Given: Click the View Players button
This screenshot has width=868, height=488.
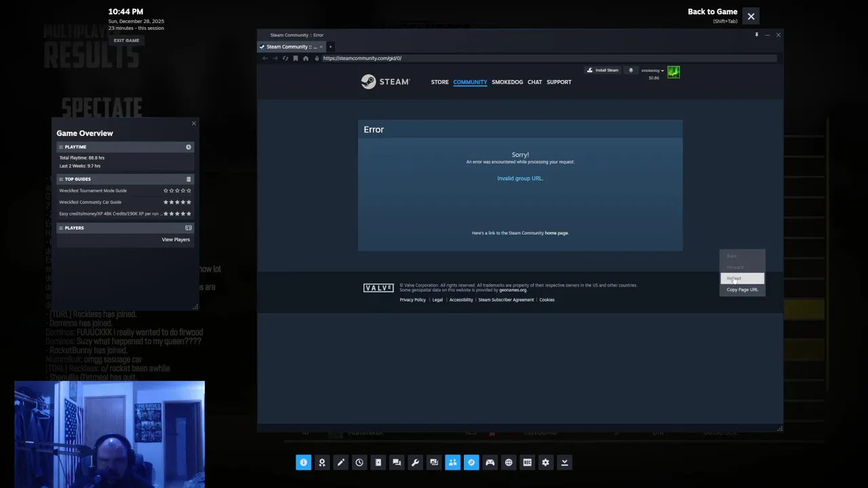Looking at the screenshot, I should (x=176, y=239).
